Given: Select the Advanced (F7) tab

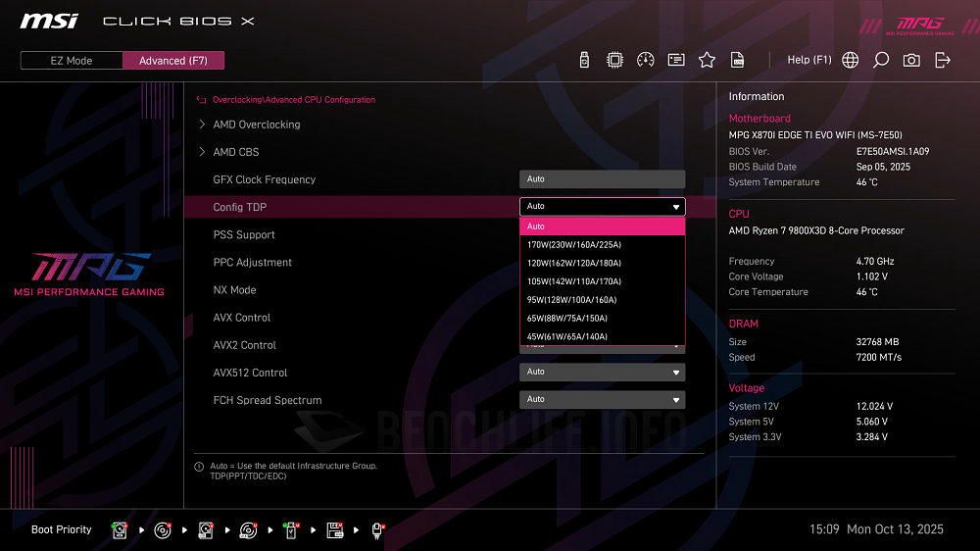Looking at the screenshot, I should point(173,61).
